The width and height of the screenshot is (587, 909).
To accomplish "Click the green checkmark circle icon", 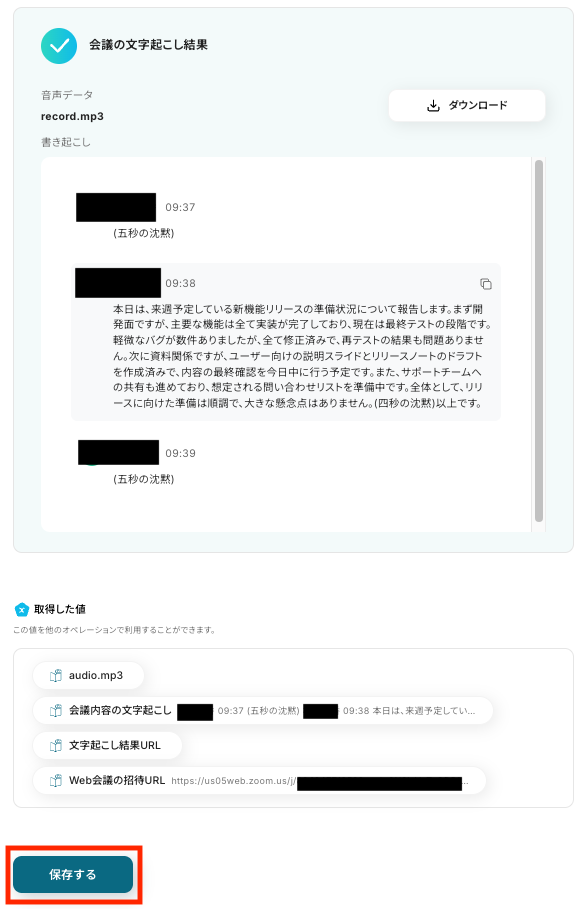I will 59,46.
